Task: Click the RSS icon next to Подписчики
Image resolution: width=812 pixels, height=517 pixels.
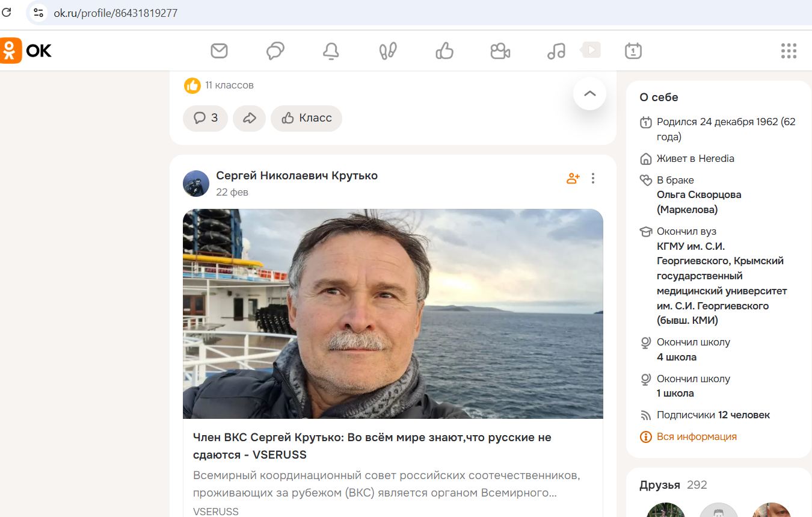Action: click(x=645, y=415)
